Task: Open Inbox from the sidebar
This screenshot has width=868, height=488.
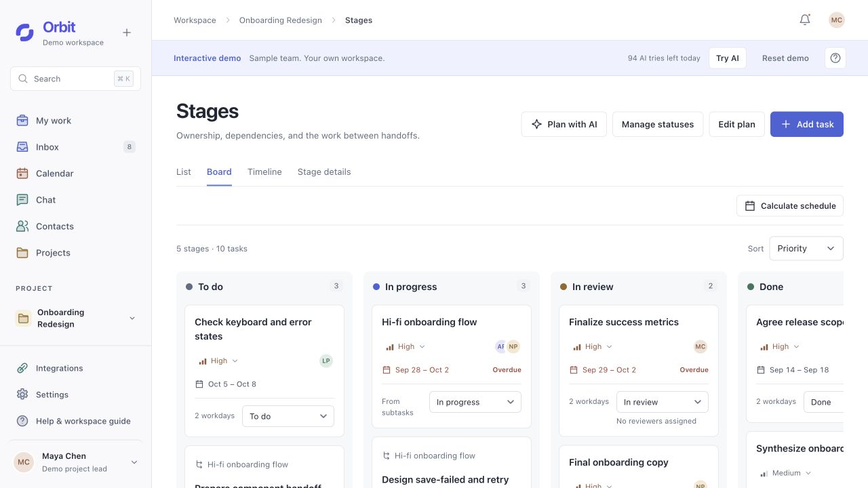Action: [x=76, y=147]
